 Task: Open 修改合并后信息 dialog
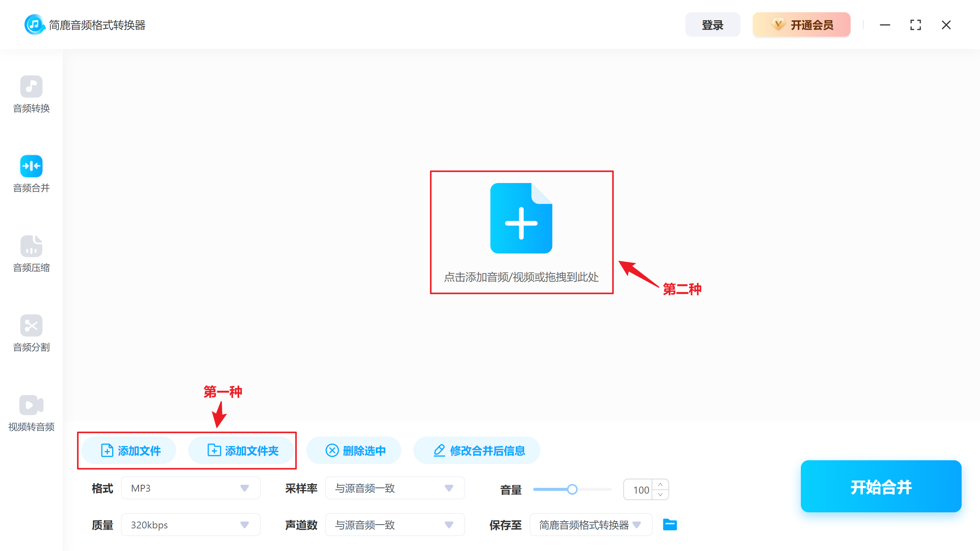[x=477, y=450]
